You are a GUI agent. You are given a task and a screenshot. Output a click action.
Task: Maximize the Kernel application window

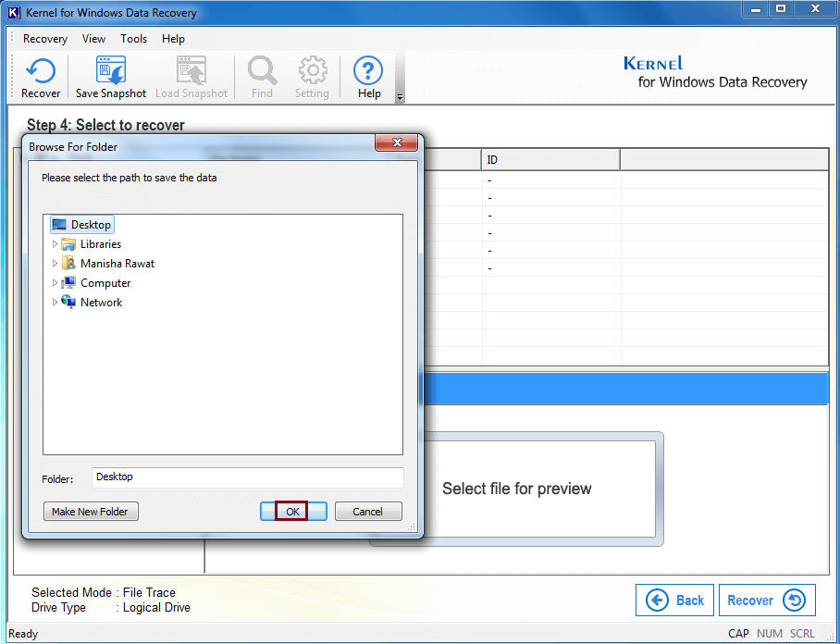781,9
